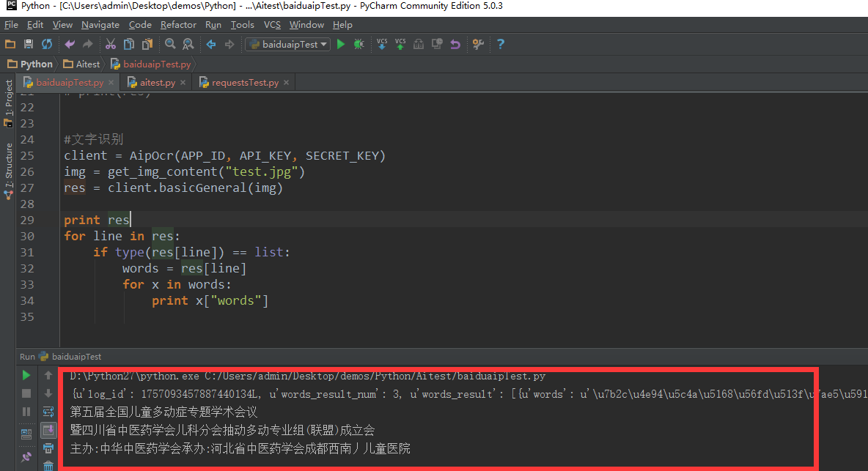Click the Help question mark icon
868x471 pixels.
click(x=501, y=45)
